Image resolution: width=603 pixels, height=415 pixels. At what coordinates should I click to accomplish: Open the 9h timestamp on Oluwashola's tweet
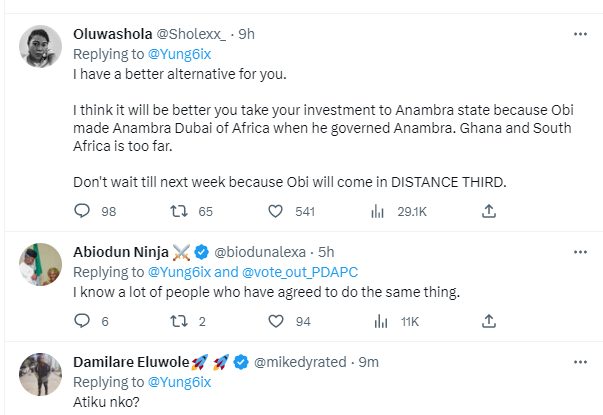[x=247, y=33]
